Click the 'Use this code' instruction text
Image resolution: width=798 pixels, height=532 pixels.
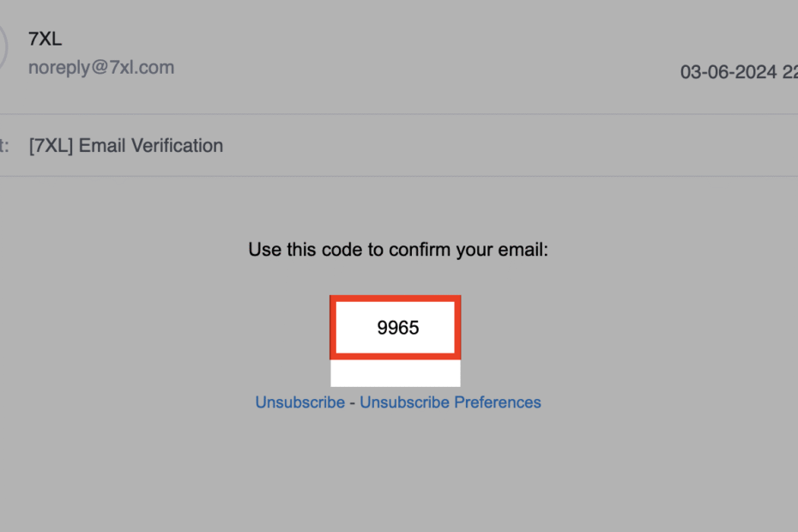coord(397,251)
